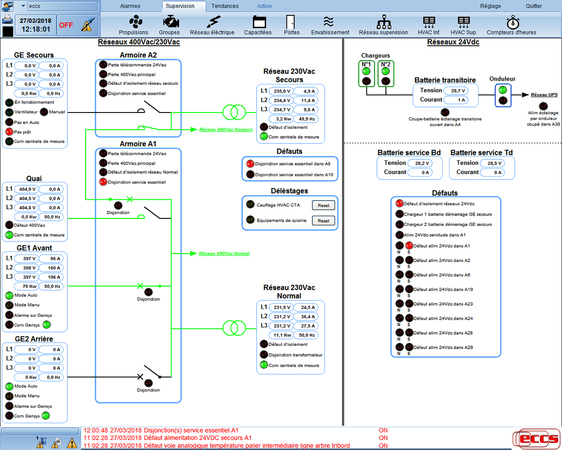This screenshot has height=450, width=562.
Task: Follow the Réseau 400Vac Normal link
Action: 224,253
